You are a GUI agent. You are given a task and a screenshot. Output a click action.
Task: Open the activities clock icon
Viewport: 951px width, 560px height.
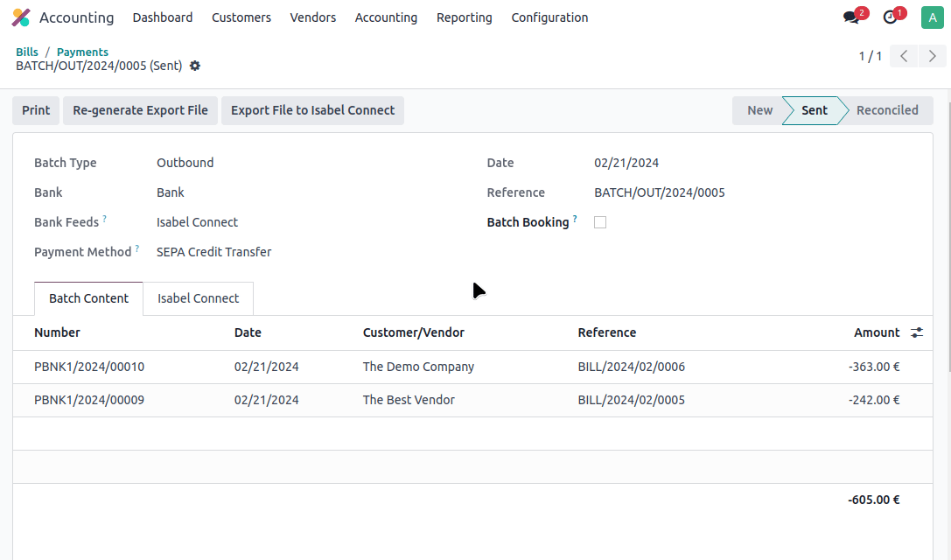click(891, 17)
